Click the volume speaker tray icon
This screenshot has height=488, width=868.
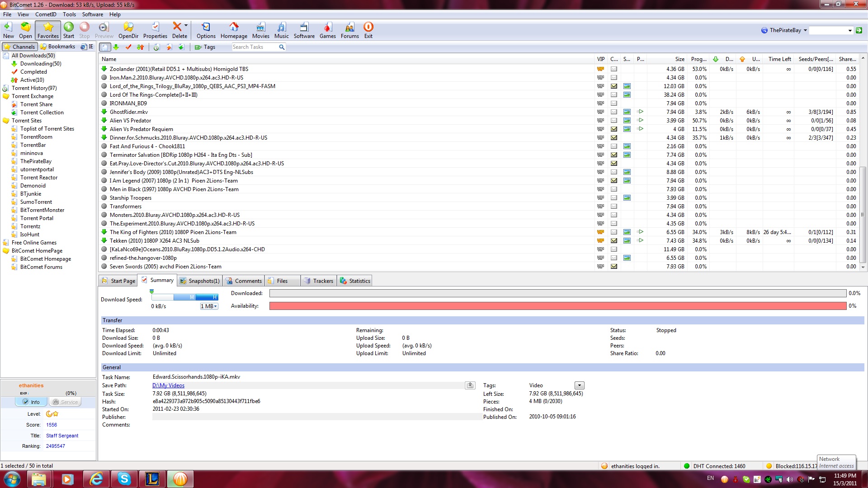click(x=789, y=479)
